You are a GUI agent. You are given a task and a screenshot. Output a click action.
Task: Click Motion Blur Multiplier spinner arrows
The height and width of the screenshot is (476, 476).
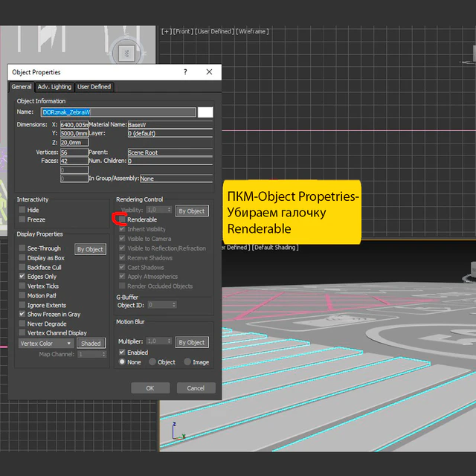[170, 341]
